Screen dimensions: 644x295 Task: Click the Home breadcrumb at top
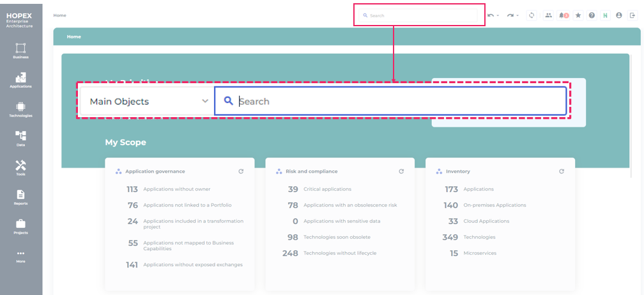click(59, 15)
